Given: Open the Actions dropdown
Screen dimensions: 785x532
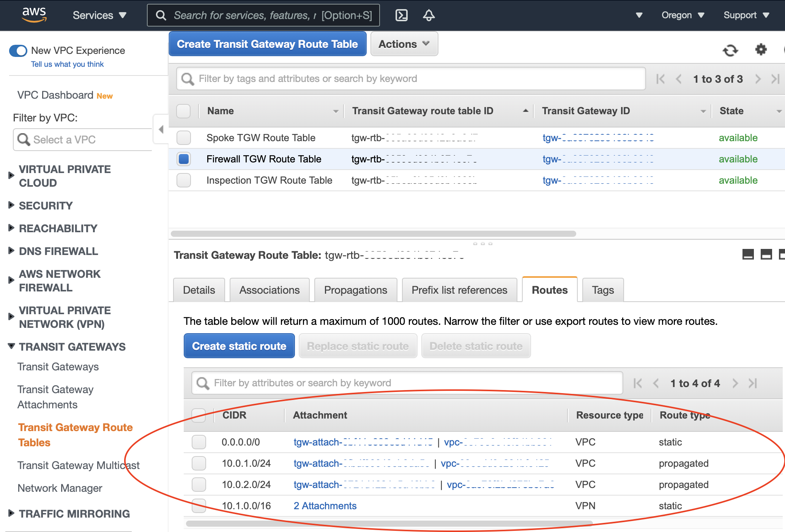Looking at the screenshot, I should [404, 44].
